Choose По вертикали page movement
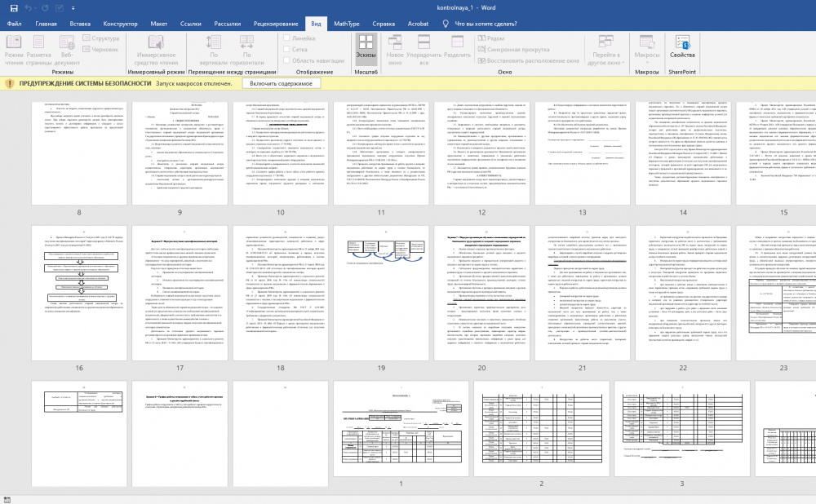The height and width of the screenshot is (504, 816). pyautogui.click(x=213, y=51)
